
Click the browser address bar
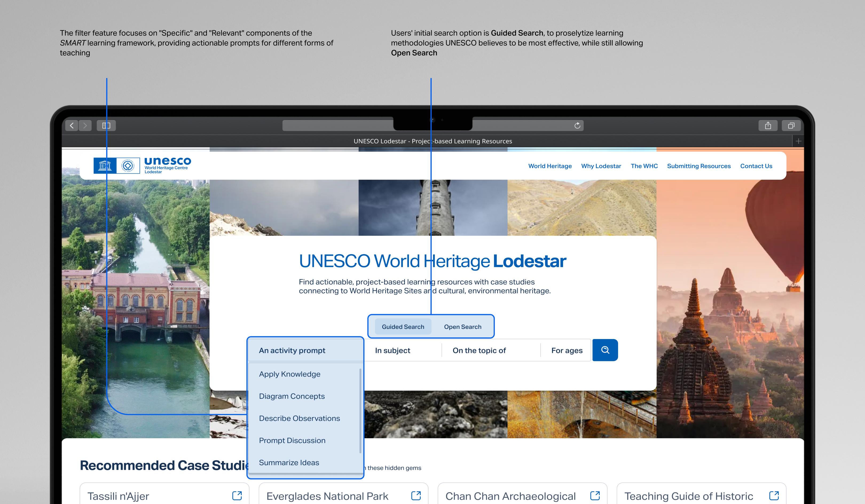coord(433,126)
